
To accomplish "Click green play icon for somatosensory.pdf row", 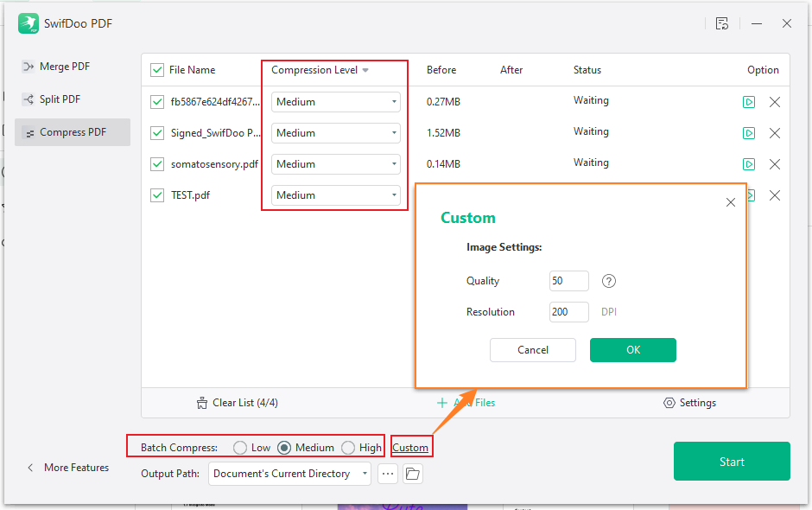I will 748,163.
